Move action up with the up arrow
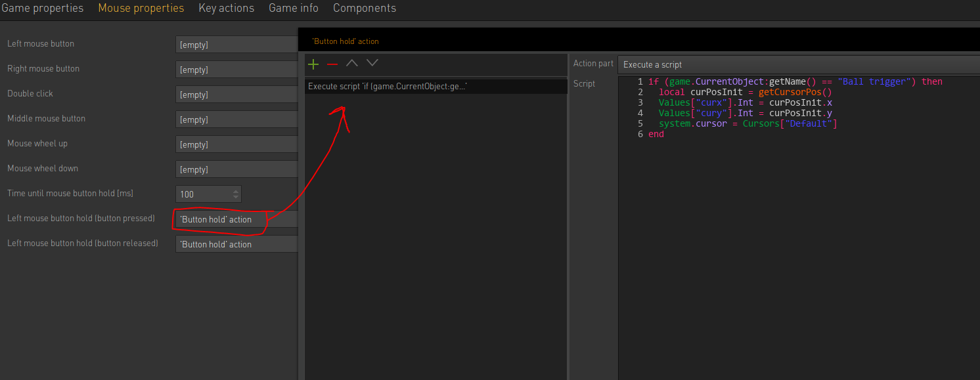Screen dimensions: 980x380 pos(352,63)
